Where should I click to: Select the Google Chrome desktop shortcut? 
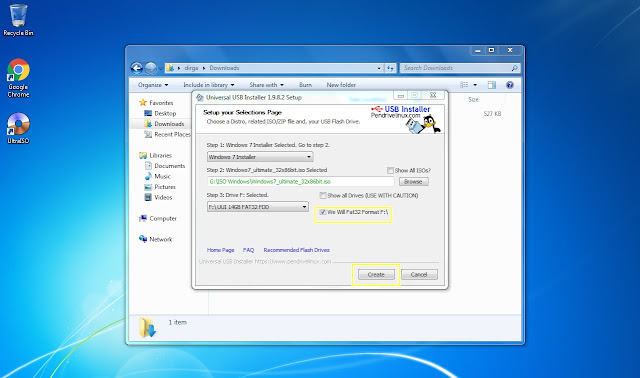coord(18,78)
